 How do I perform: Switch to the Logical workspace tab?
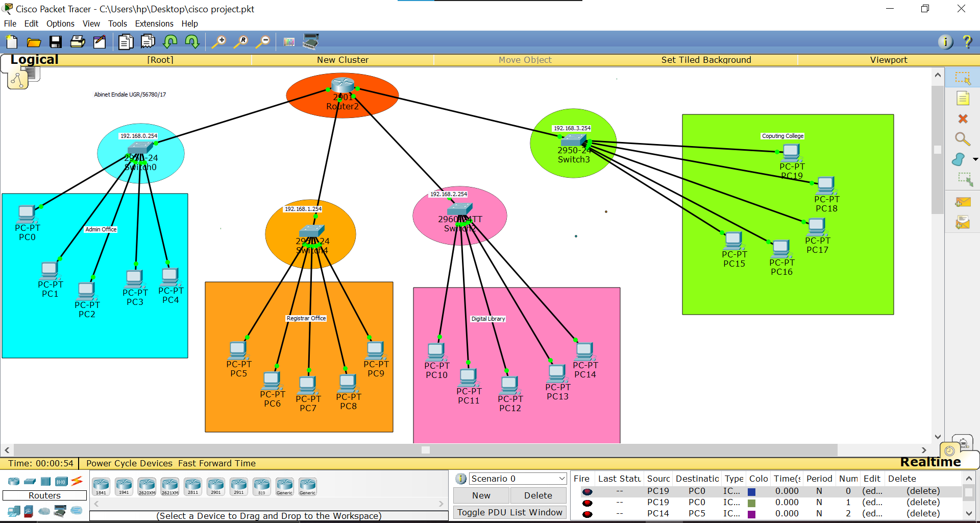pos(34,59)
